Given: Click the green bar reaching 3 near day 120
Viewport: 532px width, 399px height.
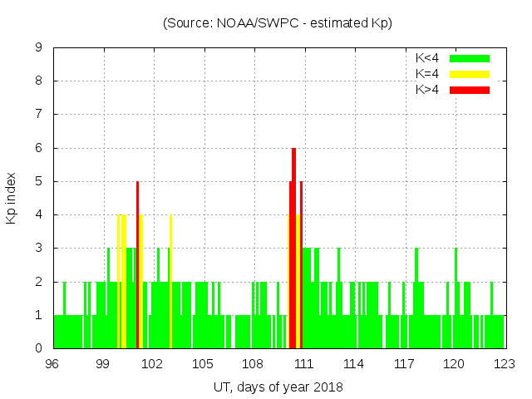Looking at the screenshot, I should tap(456, 283).
